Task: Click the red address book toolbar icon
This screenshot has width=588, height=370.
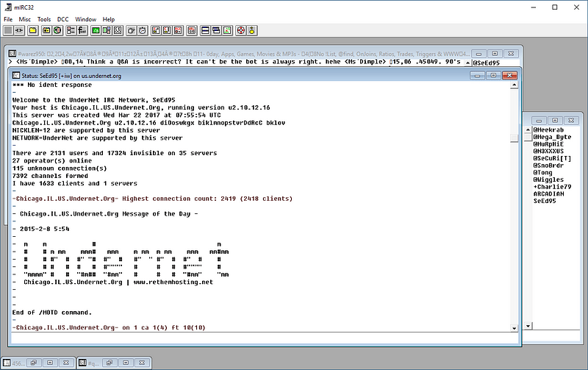Action: coord(192,30)
